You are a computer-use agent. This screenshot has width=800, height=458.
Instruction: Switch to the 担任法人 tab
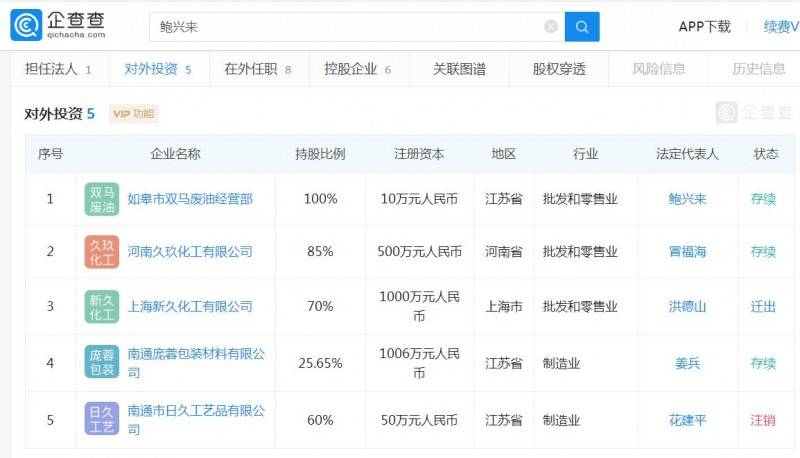(x=58, y=69)
